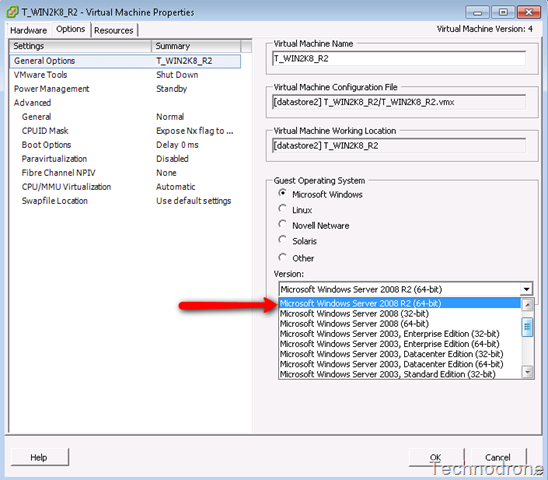The height and width of the screenshot is (480, 548).
Task: Close the Virtual Machine Properties window
Action: click(529, 13)
